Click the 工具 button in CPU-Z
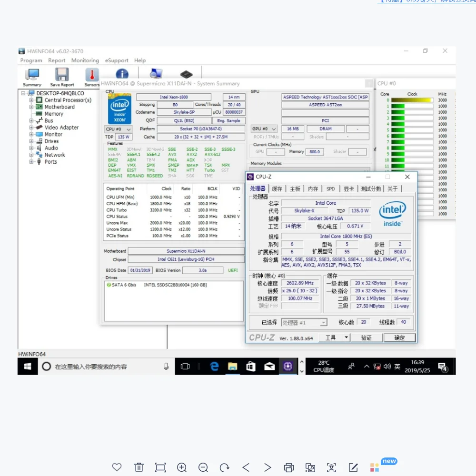Viewport: 476px width, 476px height. click(331, 337)
